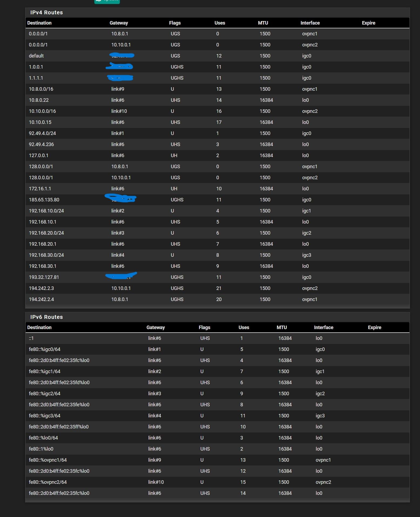Click interface igc1 in the 192.168.10.0/24 row
Viewport: 420px width, 517px height.
307,211
